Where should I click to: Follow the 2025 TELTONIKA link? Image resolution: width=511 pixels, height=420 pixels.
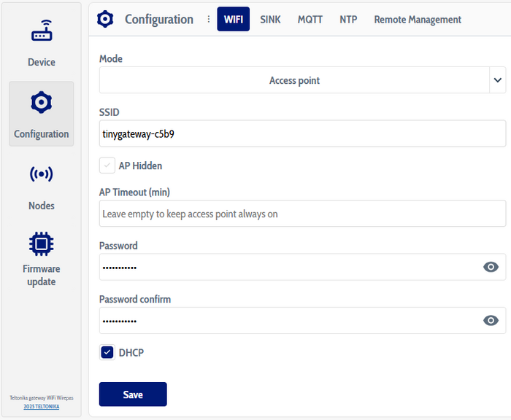[x=41, y=406]
